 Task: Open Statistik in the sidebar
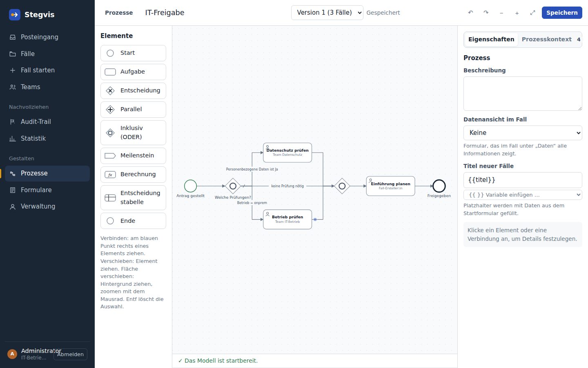point(47,139)
